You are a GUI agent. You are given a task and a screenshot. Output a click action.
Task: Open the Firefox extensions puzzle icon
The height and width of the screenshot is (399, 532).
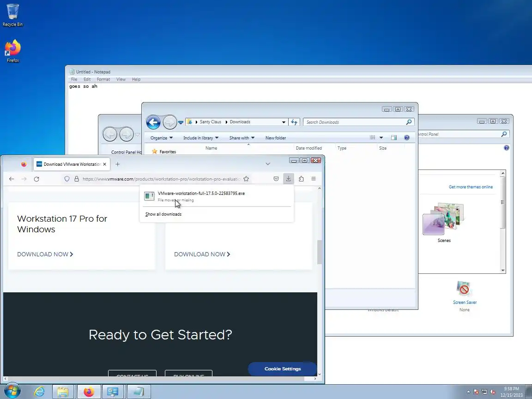point(301,179)
